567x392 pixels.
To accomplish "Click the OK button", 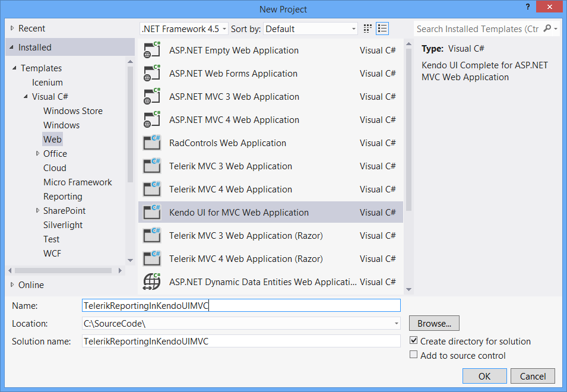I will coord(484,376).
